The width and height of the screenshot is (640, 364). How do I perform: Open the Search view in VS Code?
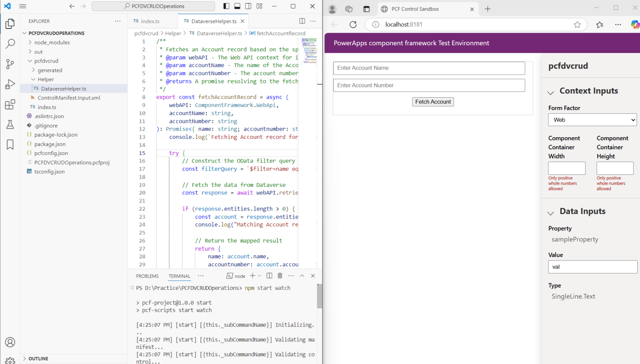10,44
